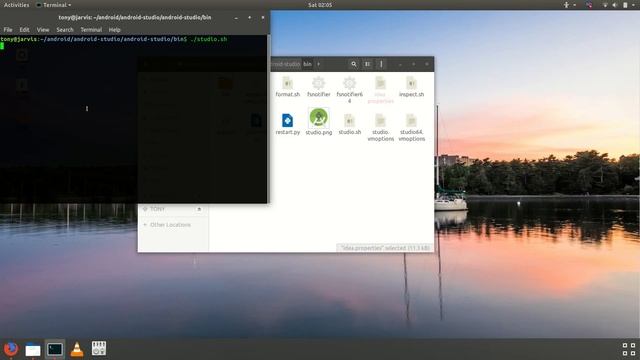Select the fsnotifier file
This screenshot has width=640, height=360.
(x=318, y=87)
